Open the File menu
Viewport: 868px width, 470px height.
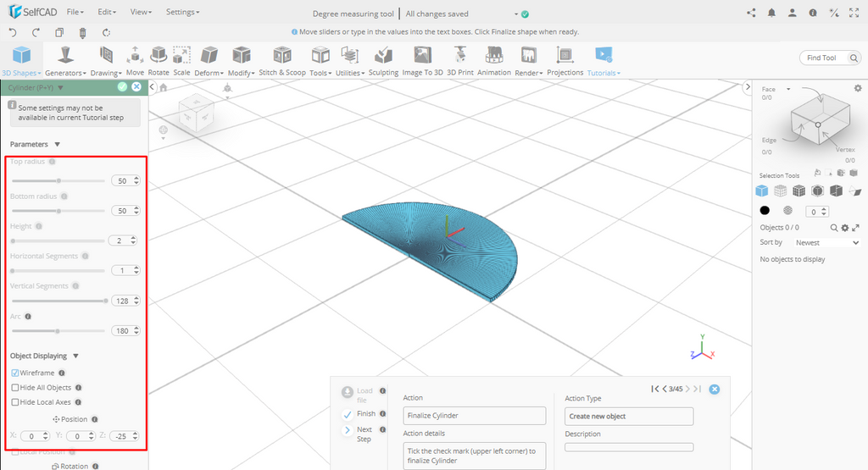[x=75, y=12]
